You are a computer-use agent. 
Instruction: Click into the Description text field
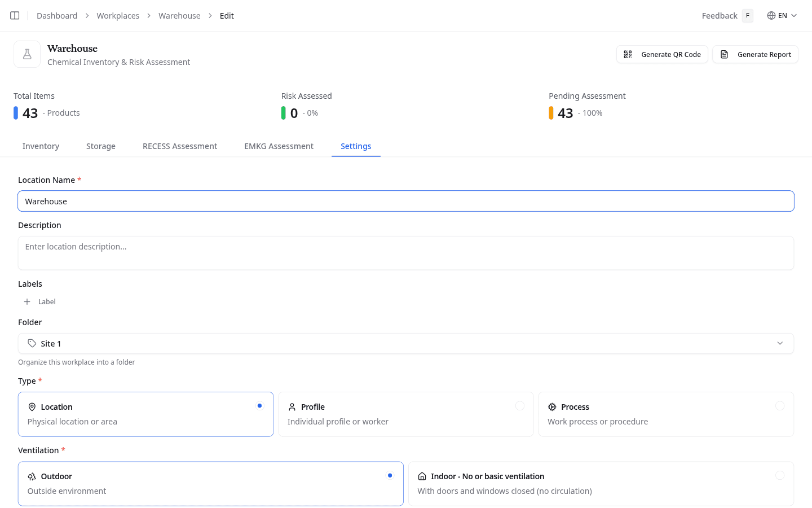point(405,253)
